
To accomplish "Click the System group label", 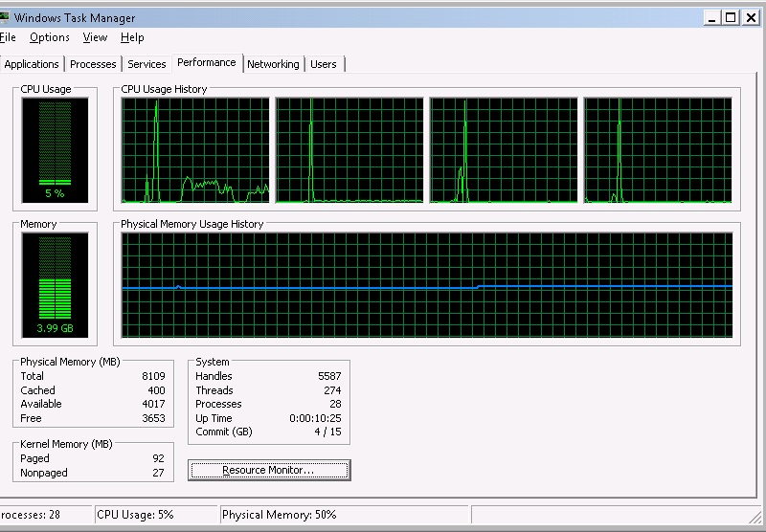I will point(212,362).
